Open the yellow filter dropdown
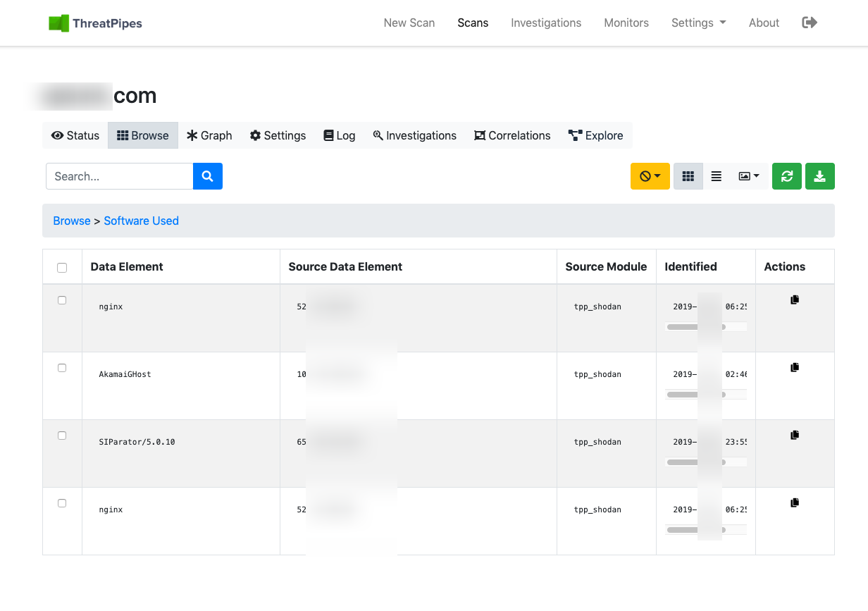868x611 pixels. click(650, 176)
